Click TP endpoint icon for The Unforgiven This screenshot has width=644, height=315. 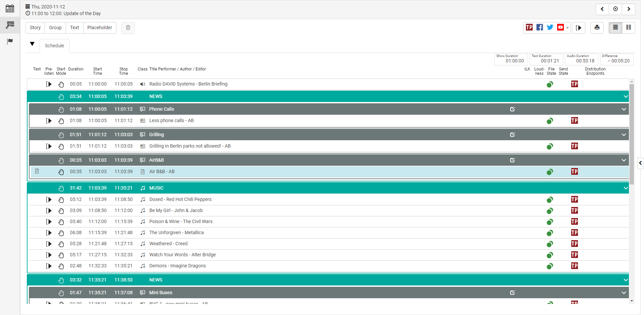(574, 233)
